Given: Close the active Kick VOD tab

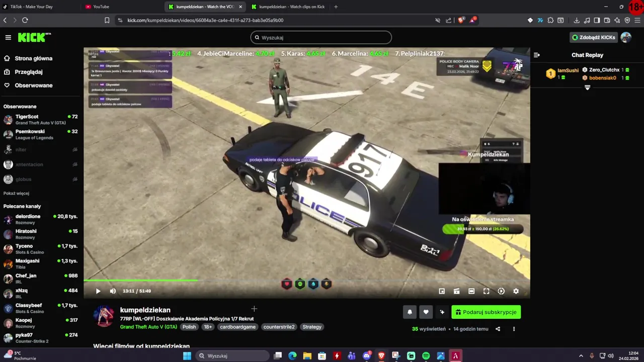Looking at the screenshot, I should (x=240, y=7).
